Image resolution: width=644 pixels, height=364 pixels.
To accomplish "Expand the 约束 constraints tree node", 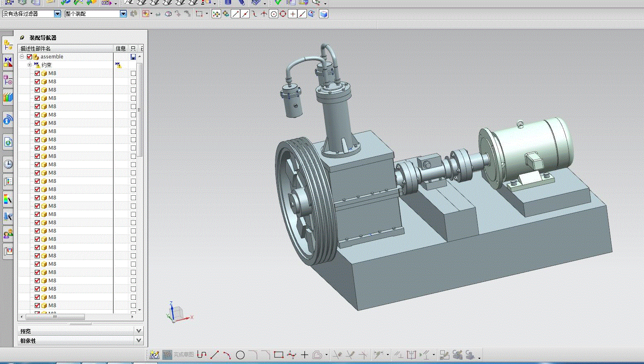I will click(x=29, y=65).
